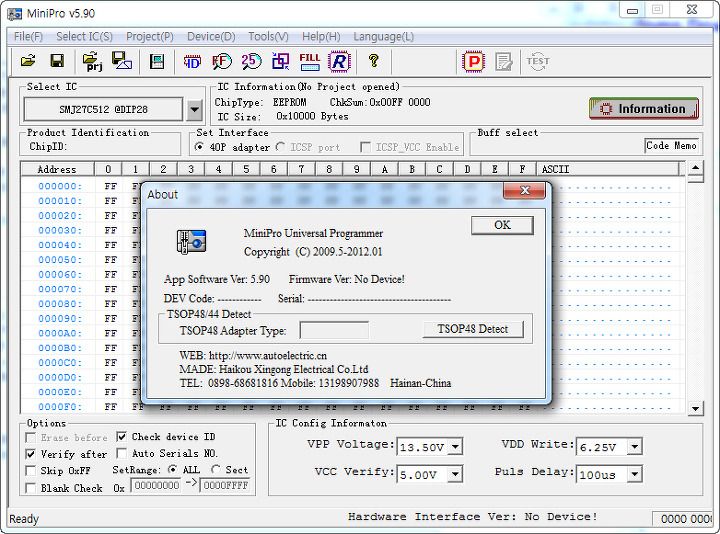Image resolution: width=720 pixels, height=534 pixels.
Task: Click the Ready status bar text
Action: point(24,519)
